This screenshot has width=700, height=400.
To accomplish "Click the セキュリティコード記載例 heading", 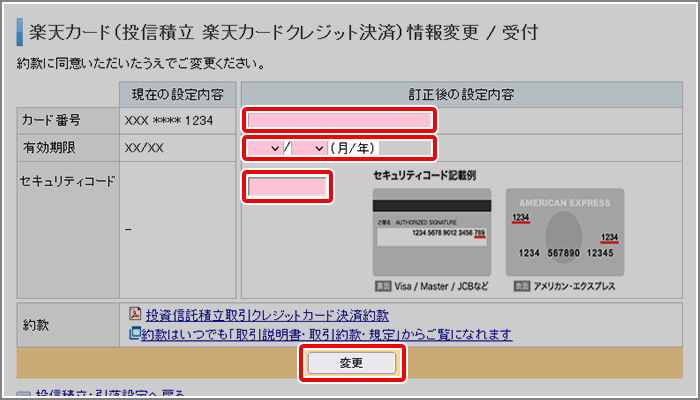I will pos(425,175).
